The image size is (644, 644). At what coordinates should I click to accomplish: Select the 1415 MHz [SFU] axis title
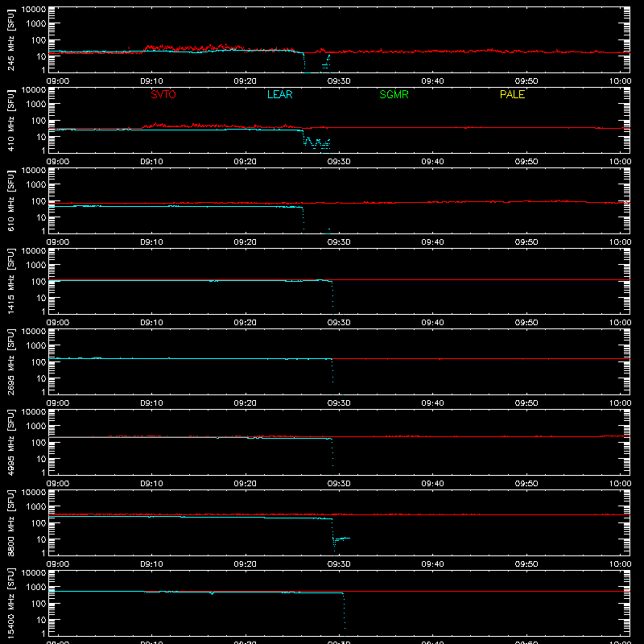tap(10, 282)
